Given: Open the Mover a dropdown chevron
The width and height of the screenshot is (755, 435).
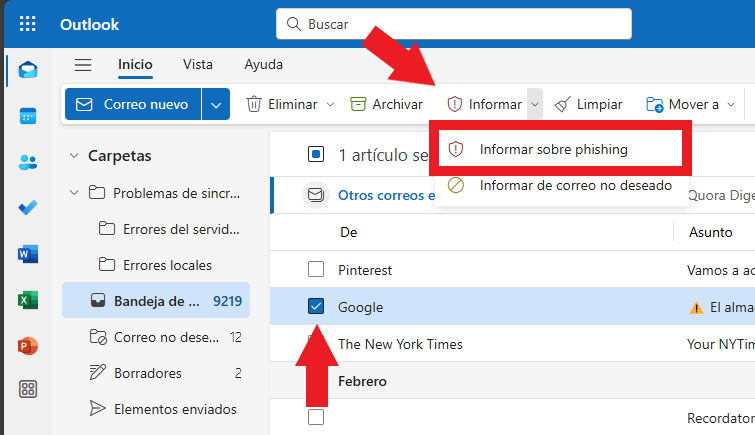Looking at the screenshot, I should (x=731, y=104).
